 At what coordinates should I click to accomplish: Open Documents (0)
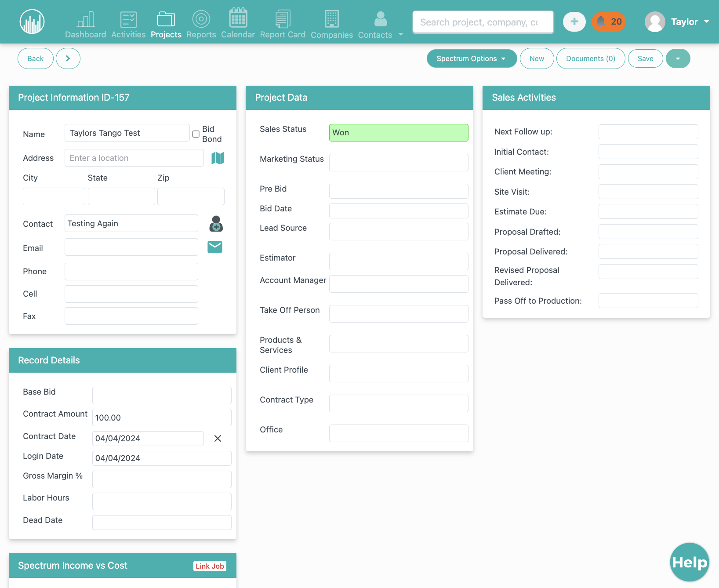click(x=591, y=58)
